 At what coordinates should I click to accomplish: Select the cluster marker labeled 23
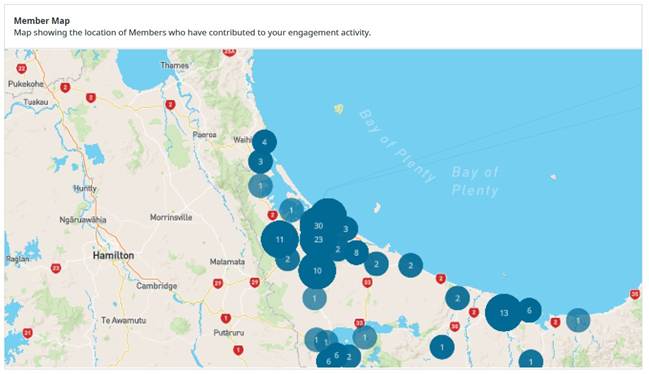point(318,240)
